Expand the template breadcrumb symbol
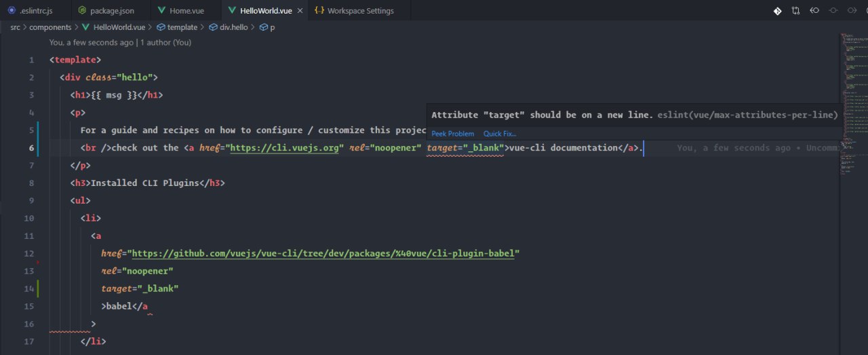The width and height of the screenshot is (868, 355). (x=176, y=27)
